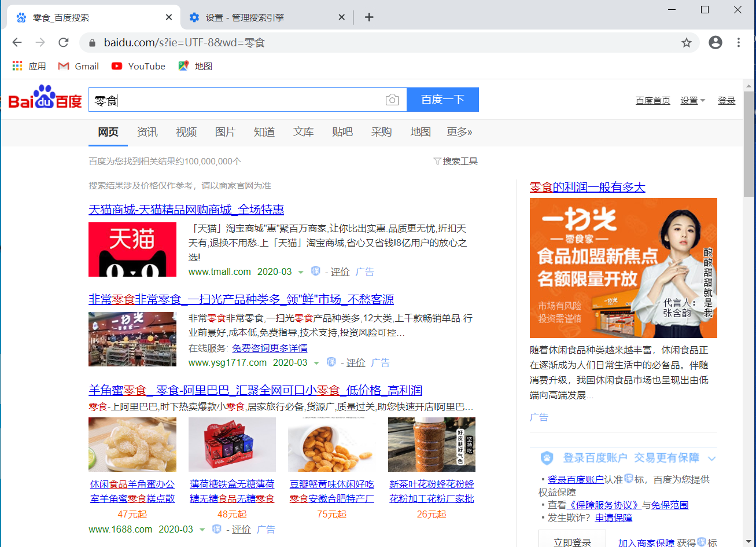Image resolution: width=756 pixels, height=547 pixels.
Task: Switch to 文库 tab
Action: (303, 132)
